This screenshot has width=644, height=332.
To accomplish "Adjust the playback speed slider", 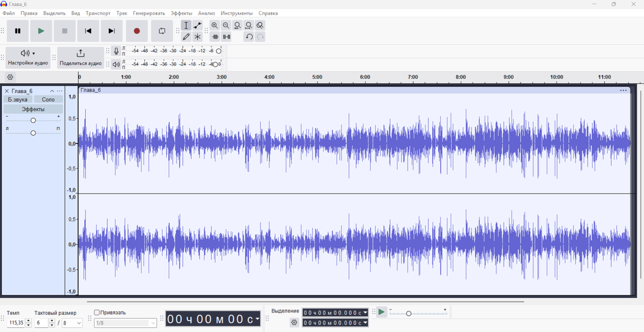I will point(408,313).
